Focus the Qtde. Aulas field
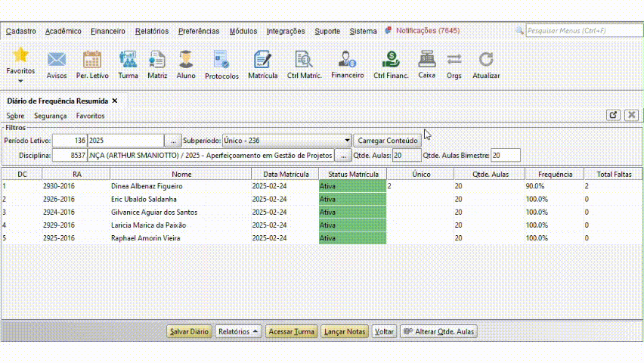 tap(407, 155)
